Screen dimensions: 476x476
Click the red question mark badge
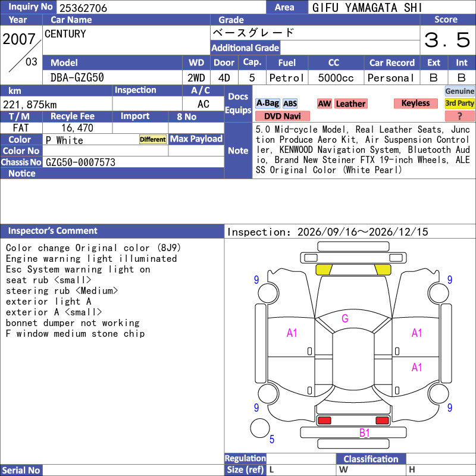pyautogui.click(x=459, y=116)
